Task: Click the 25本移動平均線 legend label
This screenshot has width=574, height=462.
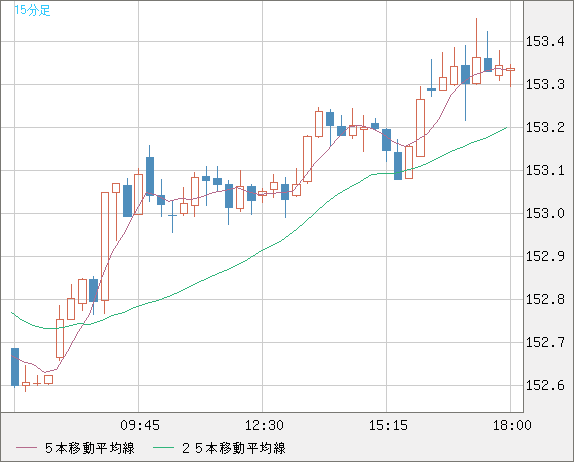Action: (234, 448)
